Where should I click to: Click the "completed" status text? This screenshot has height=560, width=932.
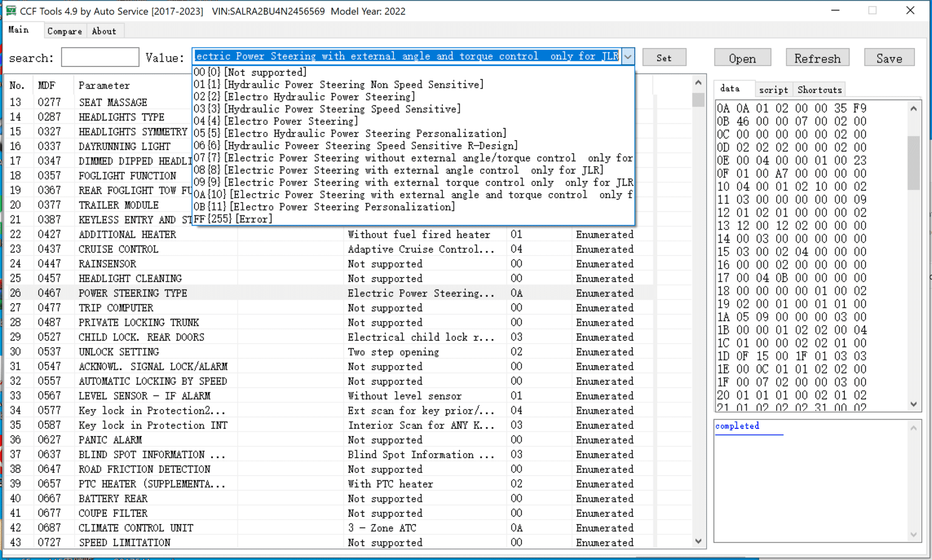coord(737,426)
